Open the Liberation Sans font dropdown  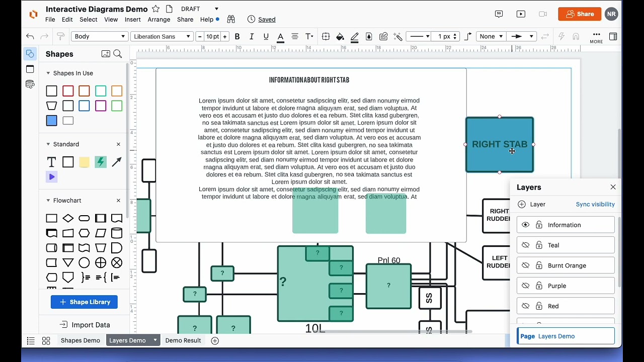pos(162,36)
